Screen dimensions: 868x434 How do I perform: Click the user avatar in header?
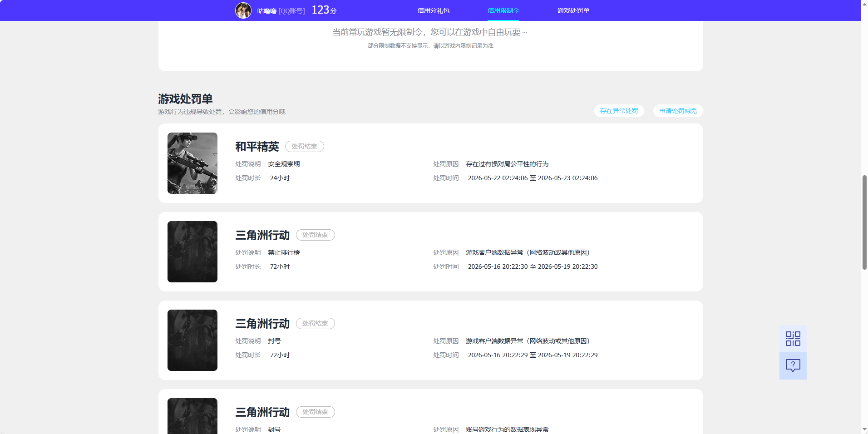pyautogui.click(x=243, y=10)
